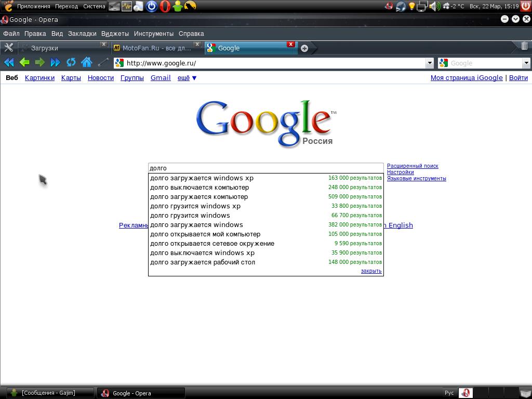Open Моя страница iGoogle link

click(467, 78)
